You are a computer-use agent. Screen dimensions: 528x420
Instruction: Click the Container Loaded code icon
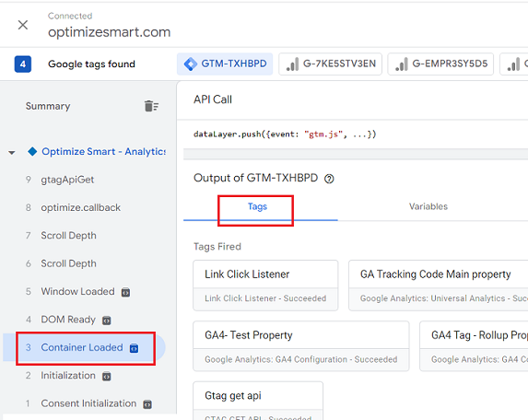pos(134,348)
